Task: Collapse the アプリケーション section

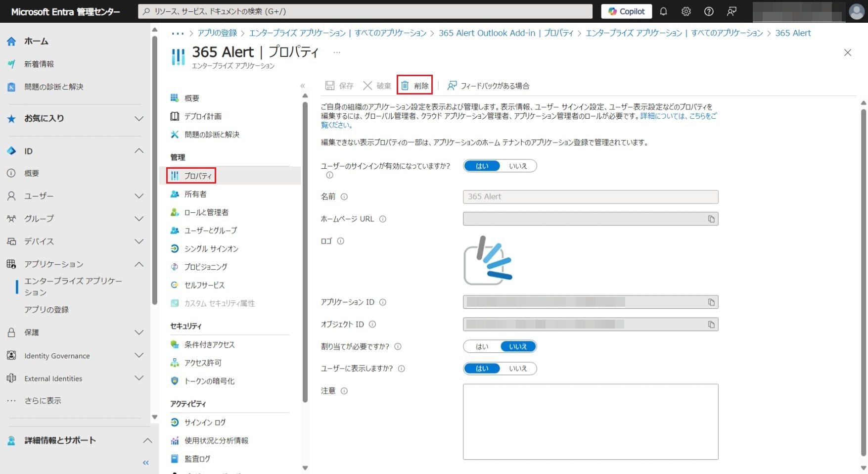Action: pos(139,264)
